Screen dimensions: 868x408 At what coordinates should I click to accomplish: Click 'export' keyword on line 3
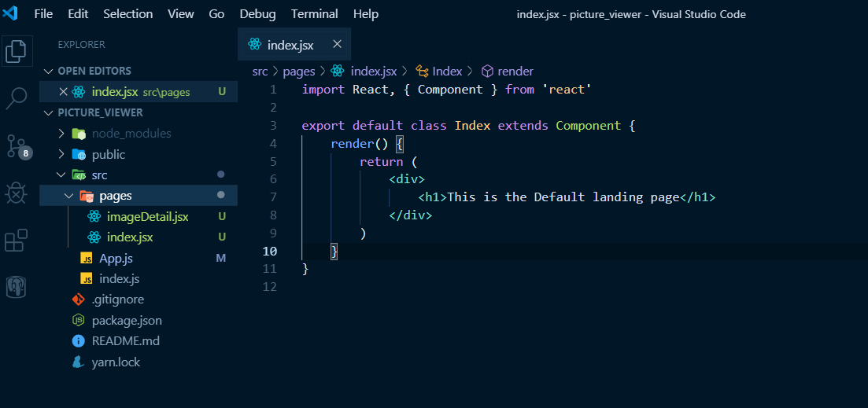click(x=323, y=126)
